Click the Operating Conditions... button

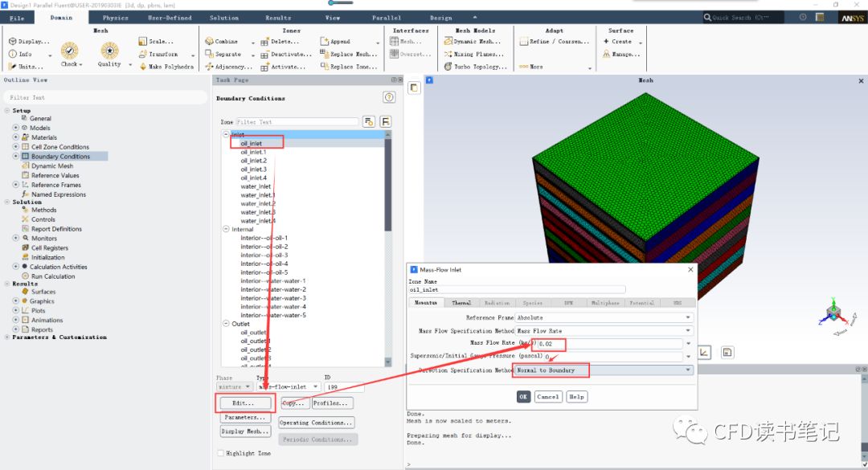[316, 423]
